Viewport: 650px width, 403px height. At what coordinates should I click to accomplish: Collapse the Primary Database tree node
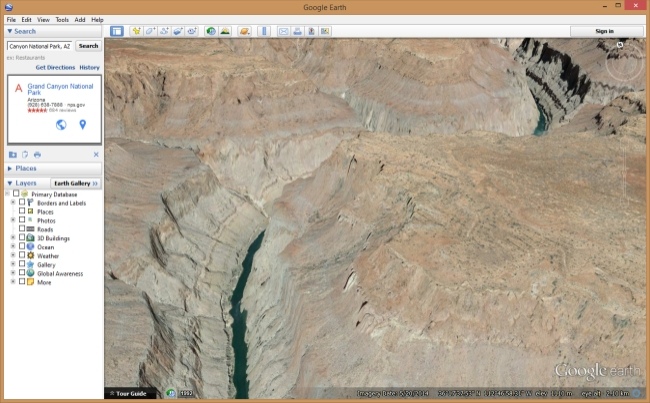[x=7, y=194]
